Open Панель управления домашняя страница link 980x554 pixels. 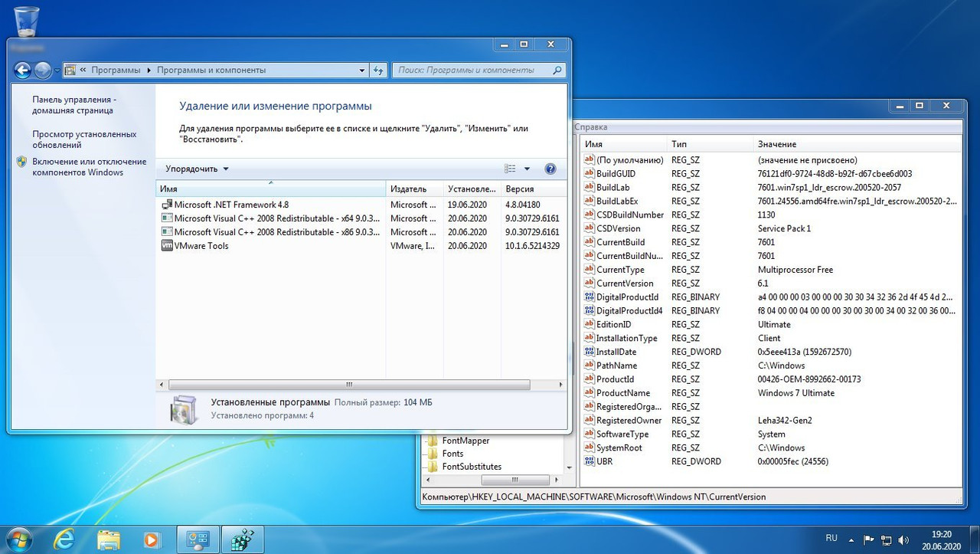(x=73, y=105)
